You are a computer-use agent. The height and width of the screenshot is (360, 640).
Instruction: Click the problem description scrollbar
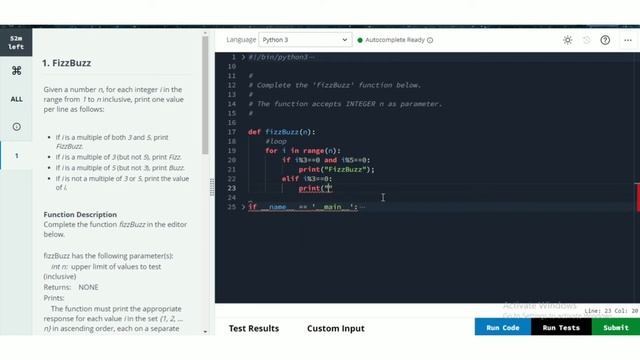[205, 95]
